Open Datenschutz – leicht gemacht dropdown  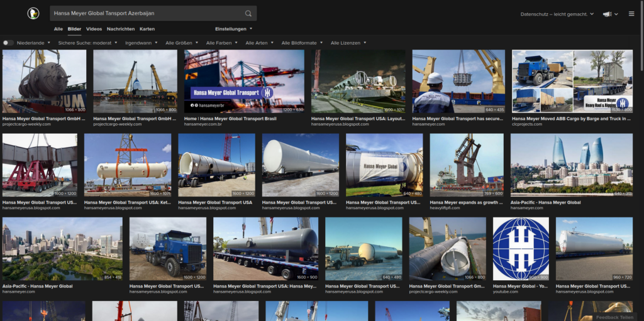[557, 14]
